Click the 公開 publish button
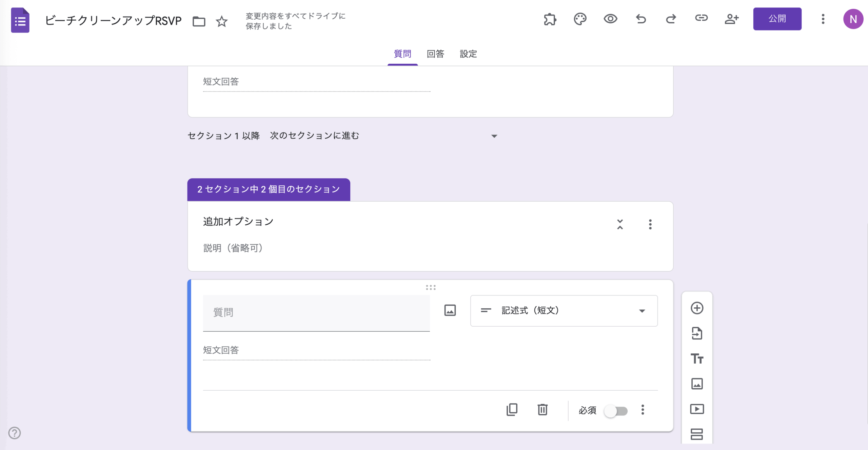This screenshot has height=450, width=868. tap(777, 19)
